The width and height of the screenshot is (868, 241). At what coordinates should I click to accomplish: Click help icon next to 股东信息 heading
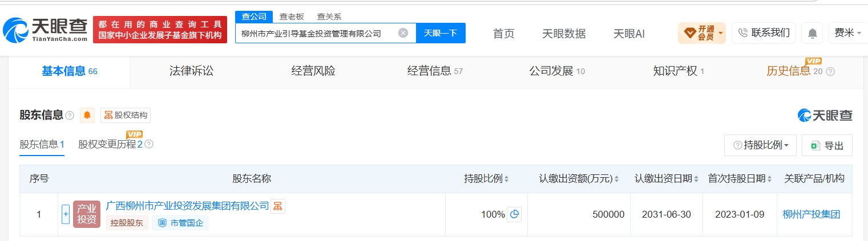point(70,116)
